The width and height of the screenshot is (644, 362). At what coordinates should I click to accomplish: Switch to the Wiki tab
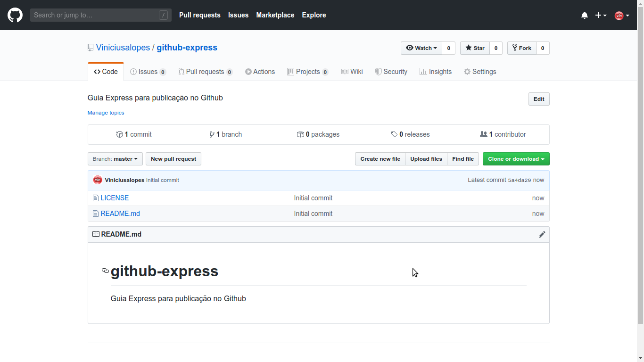coord(352,72)
